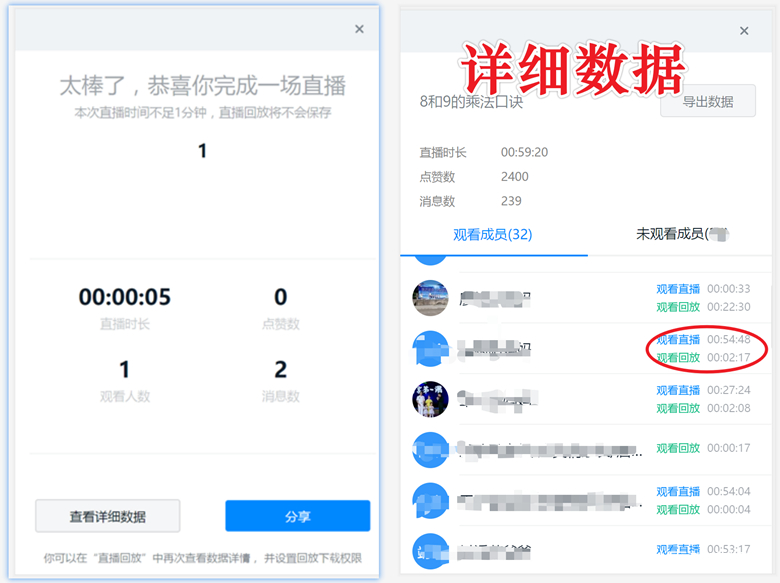Open the avatar of the member with 00:22:30 replay time
780x583 pixels.
click(430, 298)
